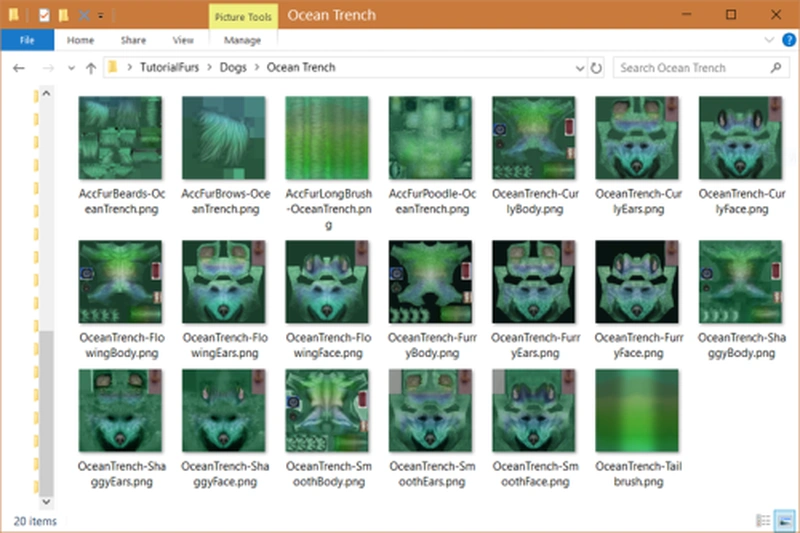Open Help with the question mark icon

789,40
